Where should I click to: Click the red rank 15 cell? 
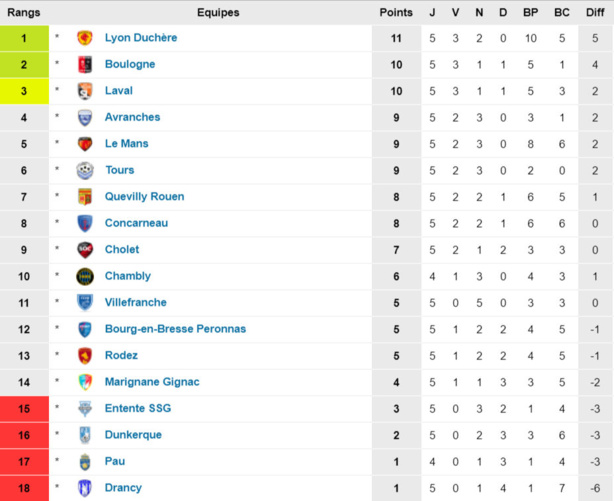(x=24, y=408)
